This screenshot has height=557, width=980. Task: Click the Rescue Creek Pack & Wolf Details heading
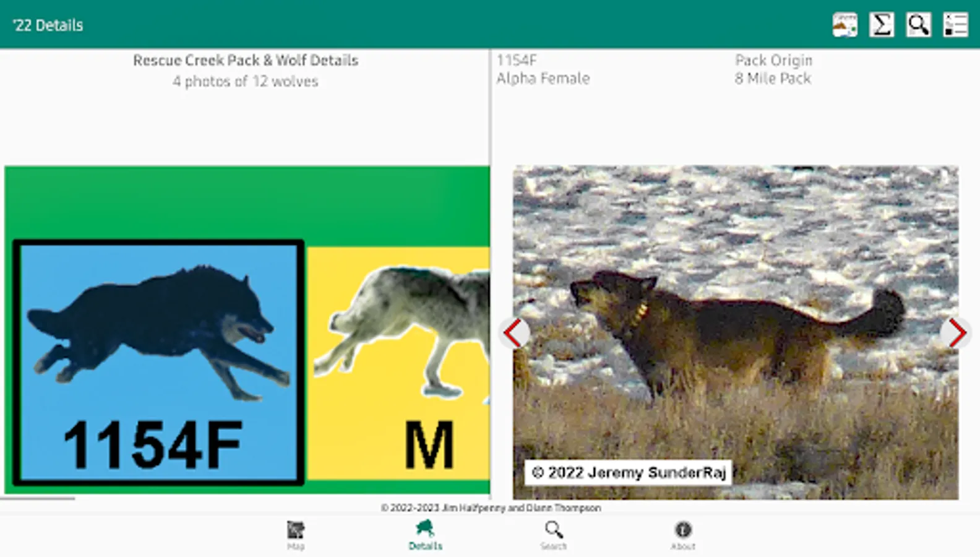pos(246,60)
